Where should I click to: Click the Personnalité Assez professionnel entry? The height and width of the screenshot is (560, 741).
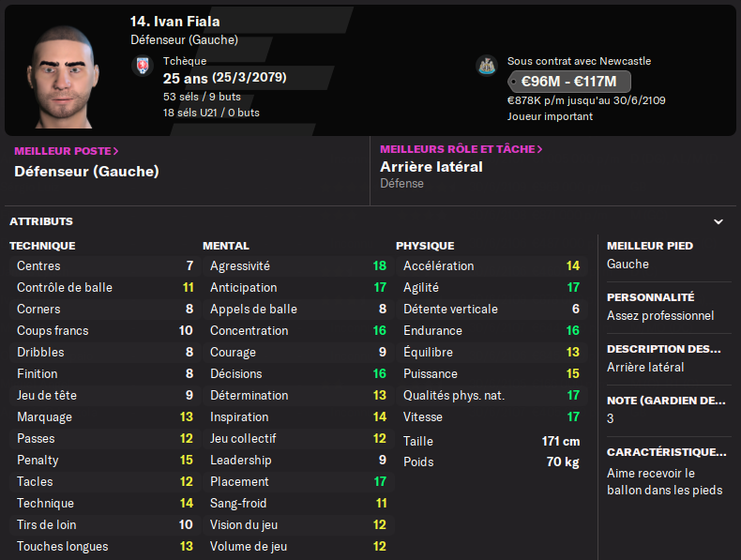pyautogui.click(x=660, y=316)
